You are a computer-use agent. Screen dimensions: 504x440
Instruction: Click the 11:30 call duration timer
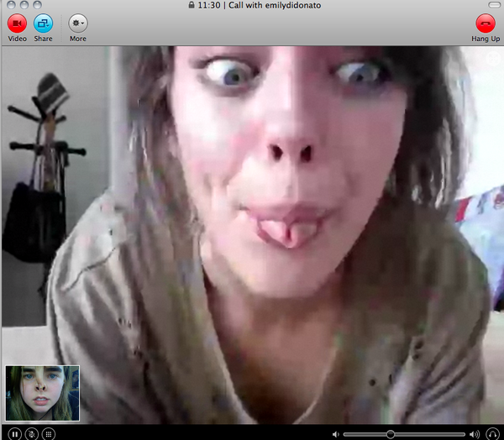[211, 5]
